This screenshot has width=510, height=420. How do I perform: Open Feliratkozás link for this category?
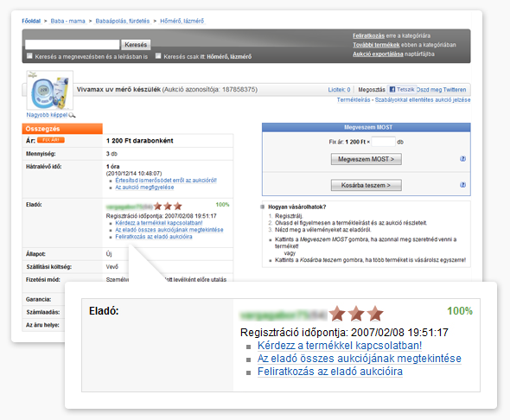point(368,35)
